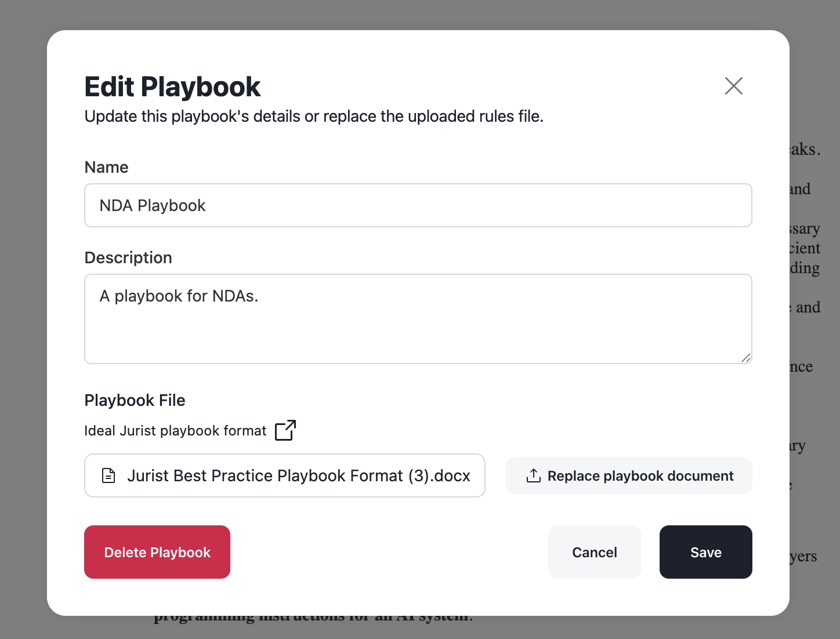
Task: Focus the Name input containing NDA Playbook
Action: [418, 205]
